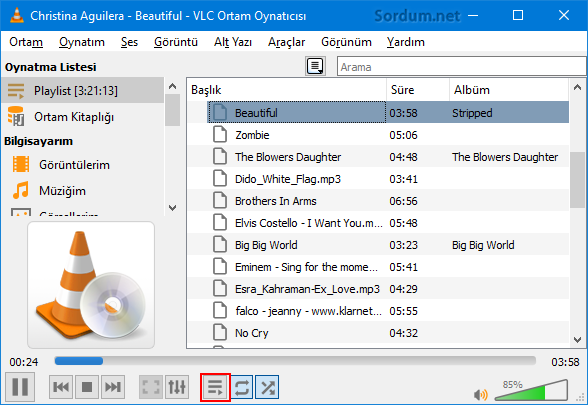The height and width of the screenshot is (405, 588).
Task: Open the Araçlar menu
Action: [x=286, y=42]
